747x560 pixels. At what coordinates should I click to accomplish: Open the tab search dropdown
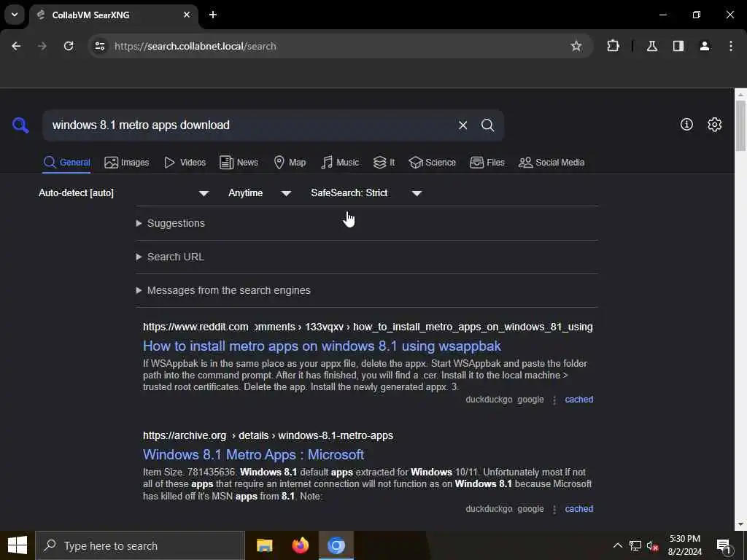pos(15,15)
